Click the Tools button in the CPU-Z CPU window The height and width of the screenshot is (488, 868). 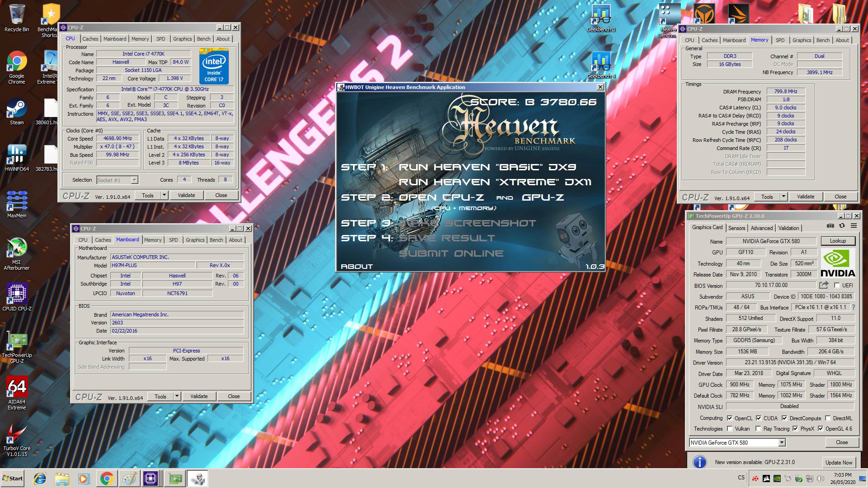coord(148,195)
